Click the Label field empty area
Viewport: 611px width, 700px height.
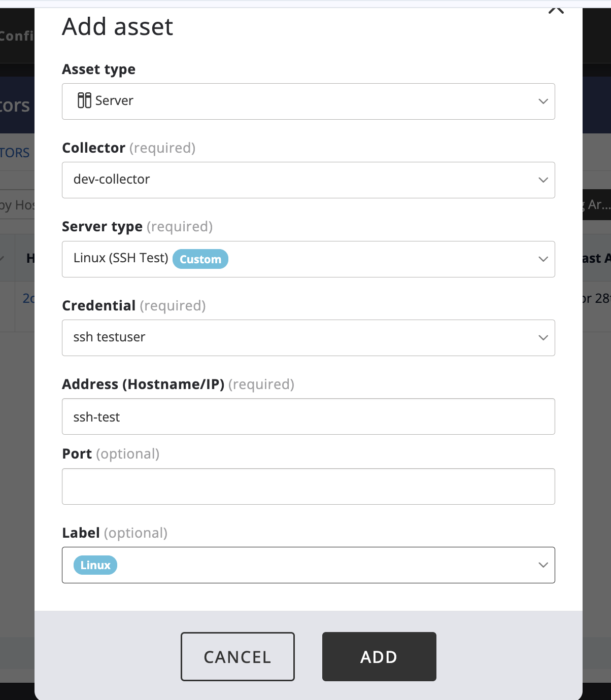click(x=325, y=565)
